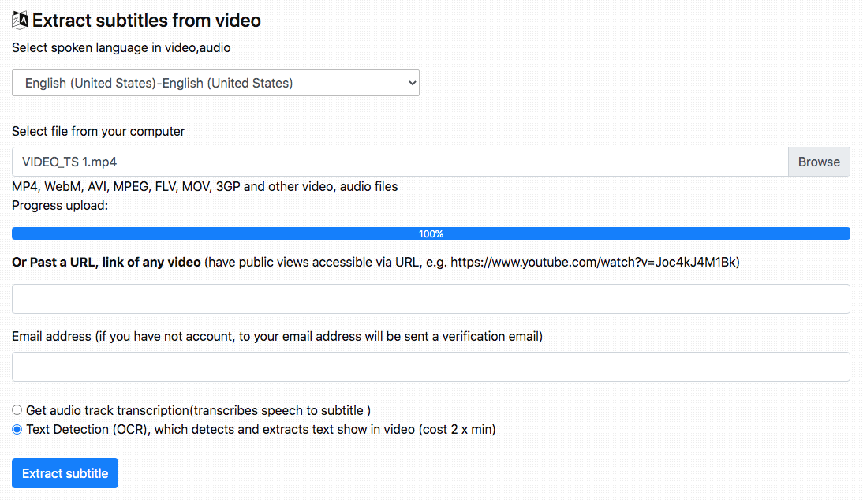Click the Extract subtitle button
Image resolution: width=863 pixels, height=504 pixels.
click(x=65, y=473)
